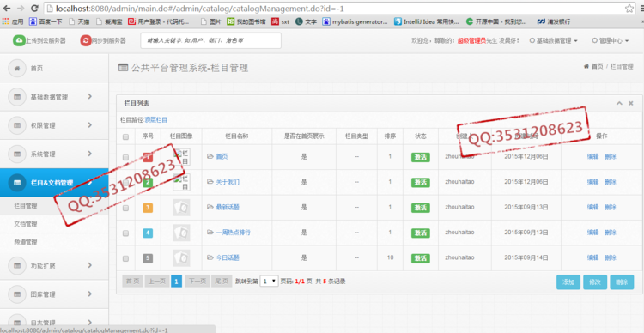This screenshot has height=333, width=644.
Task: Bookmark this page with the star icon
Action: pyautogui.click(x=629, y=9)
